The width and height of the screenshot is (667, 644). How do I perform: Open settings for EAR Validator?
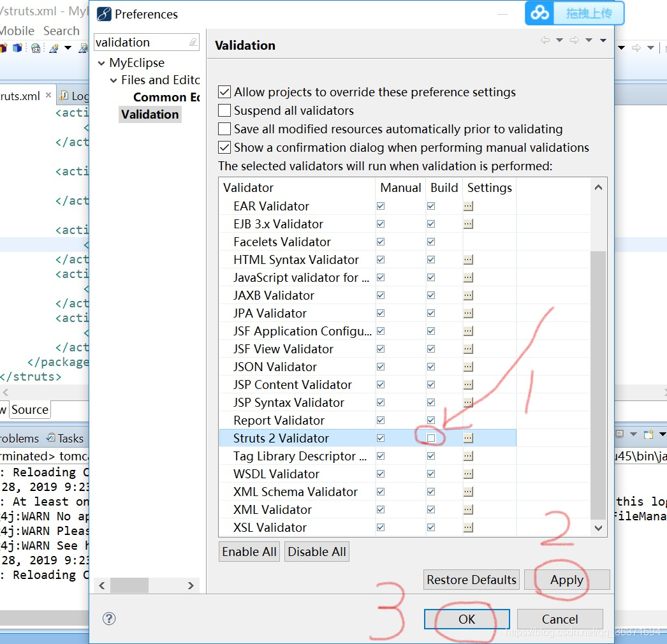click(x=468, y=207)
